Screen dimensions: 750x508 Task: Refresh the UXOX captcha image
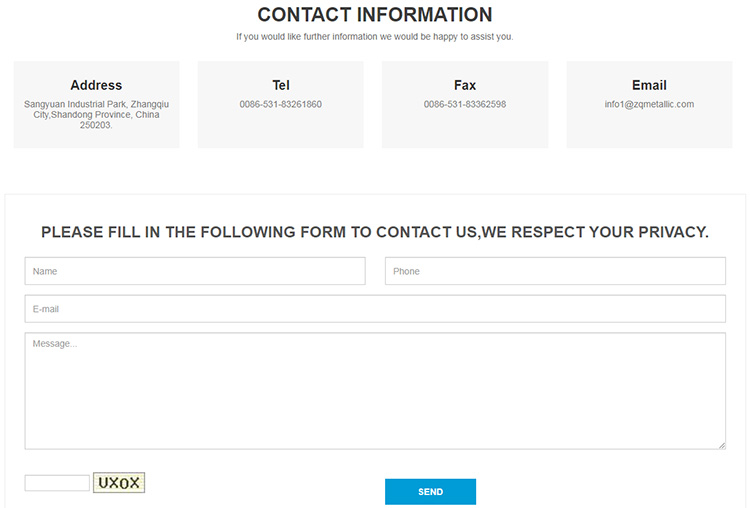coord(119,483)
